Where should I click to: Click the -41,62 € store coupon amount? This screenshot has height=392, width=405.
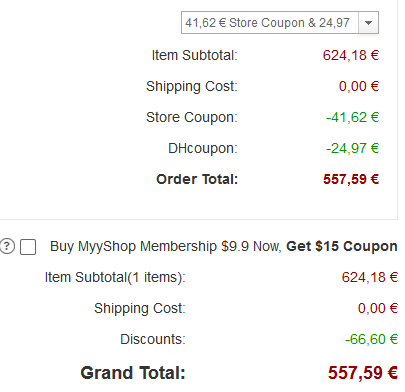(x=352, y=117)
